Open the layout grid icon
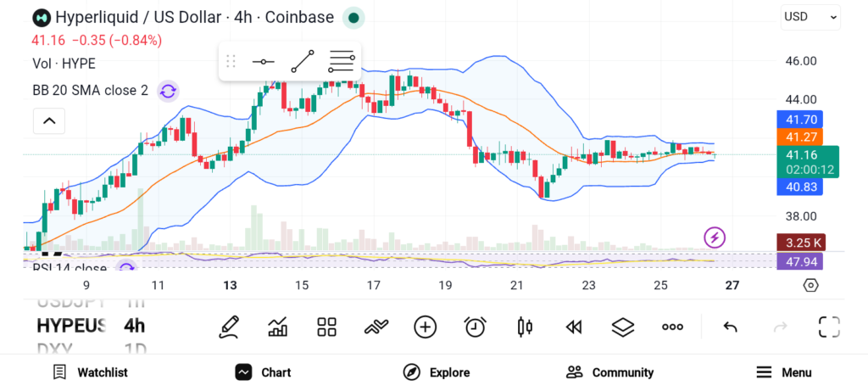Screen dimensions: 868x391 pos(327,327)
